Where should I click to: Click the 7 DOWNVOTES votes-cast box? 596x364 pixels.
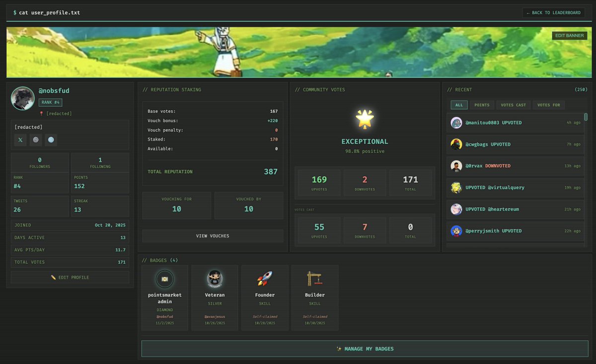click(x=365, y=229)
